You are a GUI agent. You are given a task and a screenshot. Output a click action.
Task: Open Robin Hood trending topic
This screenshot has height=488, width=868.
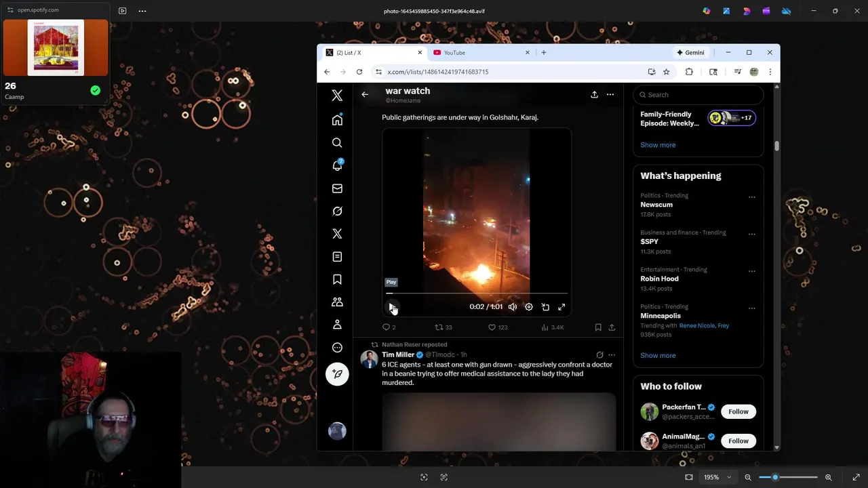659,279
